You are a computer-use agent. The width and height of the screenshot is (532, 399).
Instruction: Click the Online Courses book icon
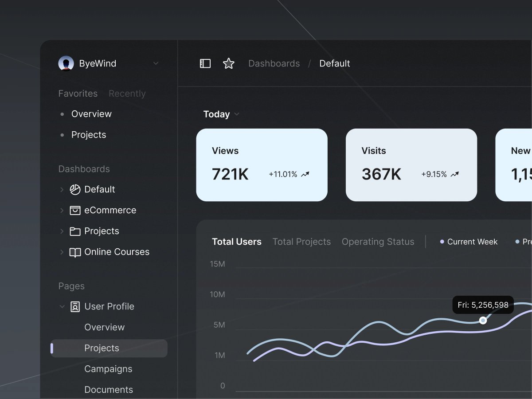coord(74,252)
